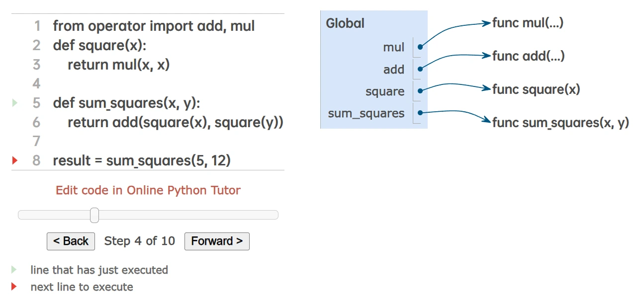
Task: Click the pointer dot next to sum_squares
Action: 420,113
